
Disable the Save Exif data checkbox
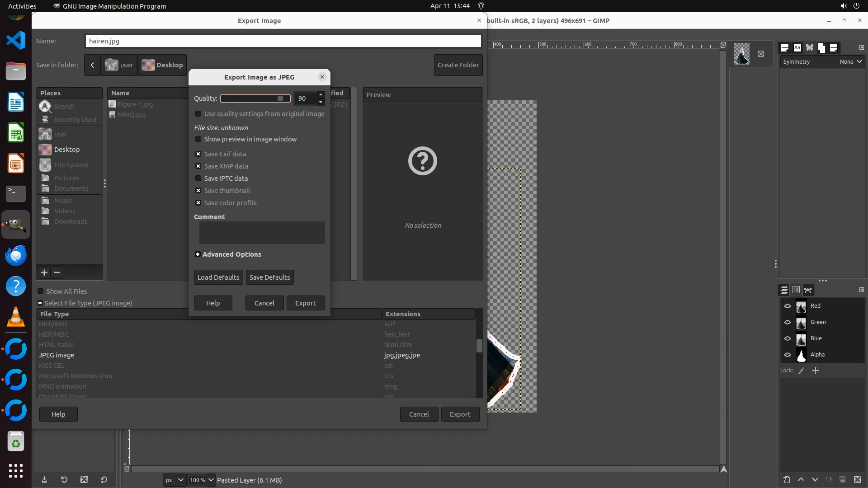pyautogui.click(x=198, y=154)
